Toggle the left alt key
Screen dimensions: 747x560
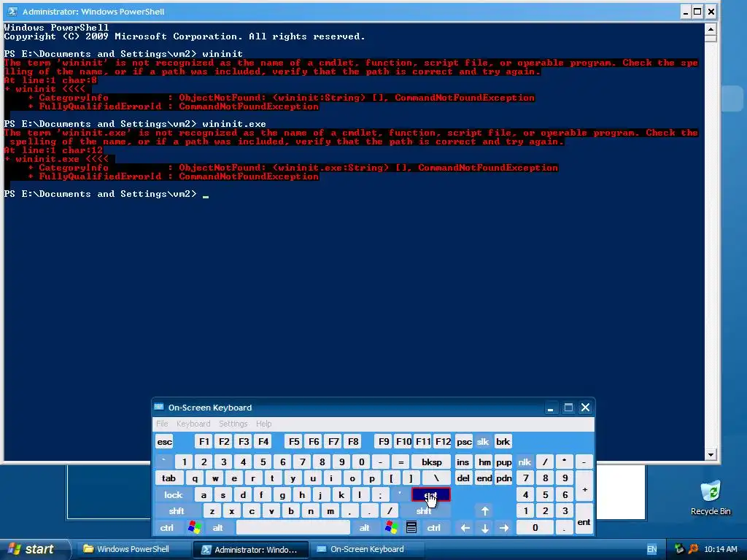pos(217,528)
